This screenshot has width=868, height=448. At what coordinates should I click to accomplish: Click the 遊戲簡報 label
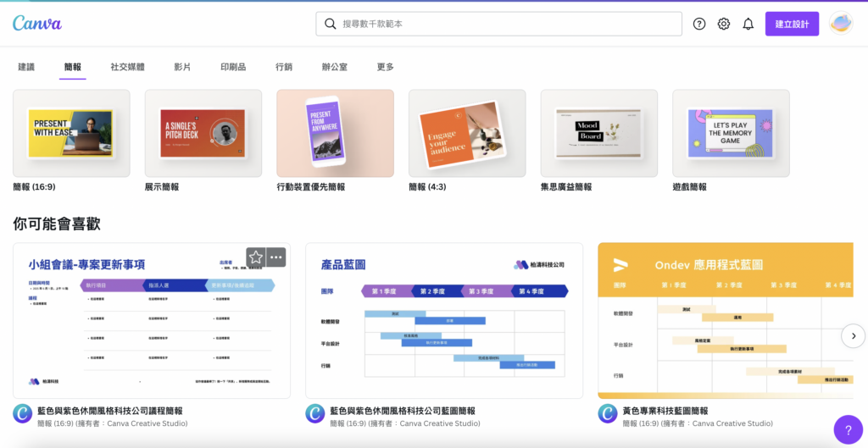click(690, 187)
